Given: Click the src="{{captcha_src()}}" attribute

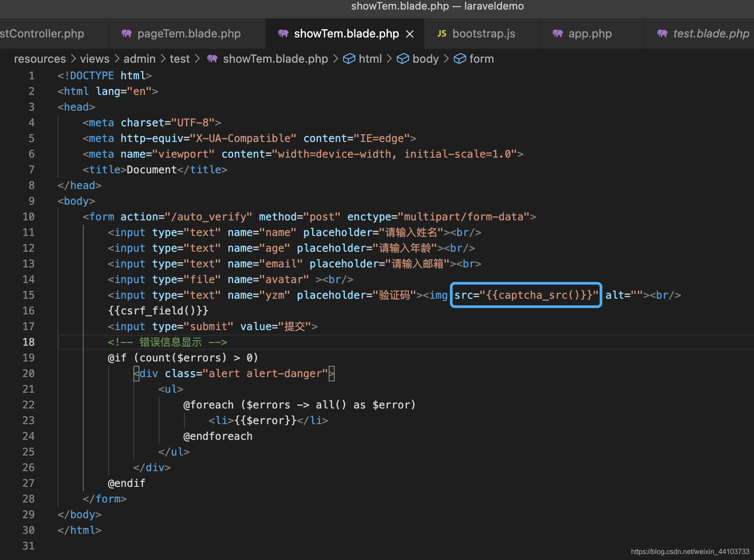Looking at the screenshot, I should (526, 295).
